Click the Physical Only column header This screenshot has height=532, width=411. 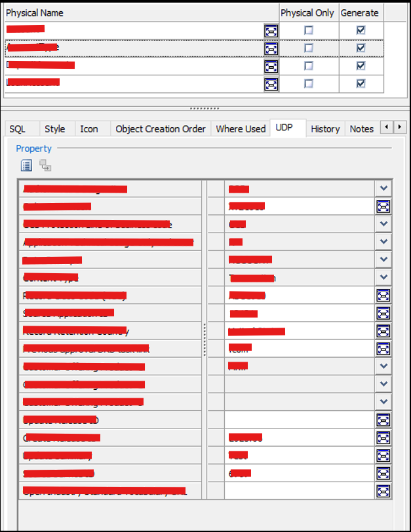coord(309,13)
